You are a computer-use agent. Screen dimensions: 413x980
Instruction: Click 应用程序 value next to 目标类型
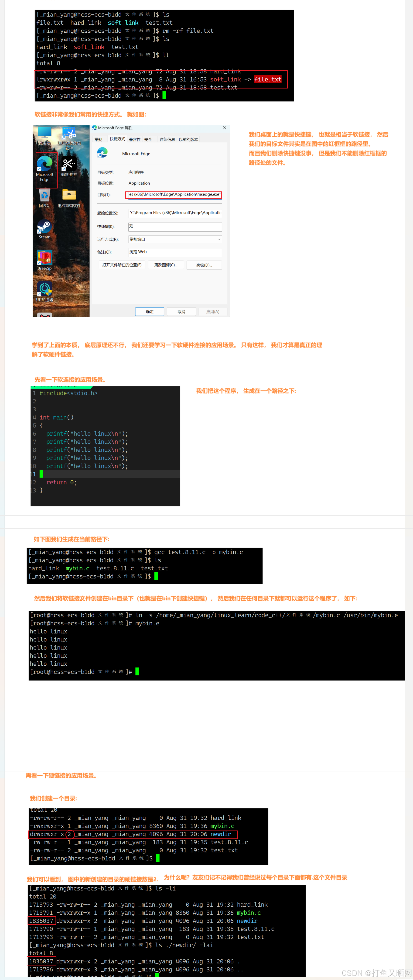[136, 172]
